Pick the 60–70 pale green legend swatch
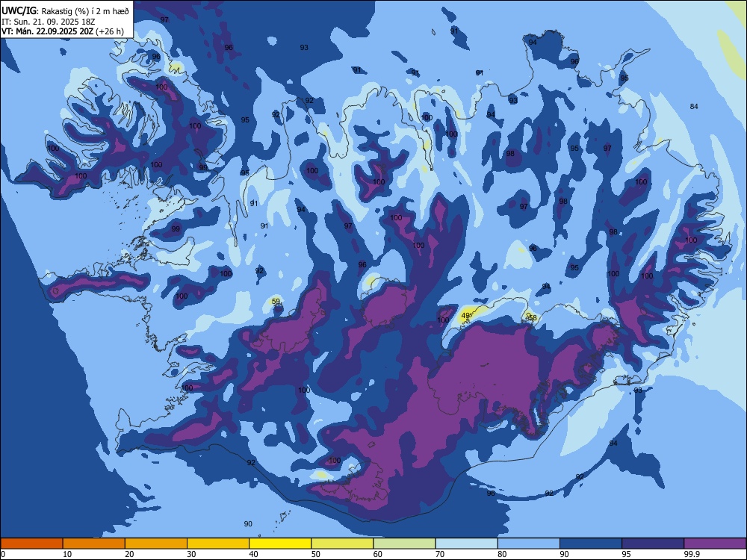 coord(404,544)
